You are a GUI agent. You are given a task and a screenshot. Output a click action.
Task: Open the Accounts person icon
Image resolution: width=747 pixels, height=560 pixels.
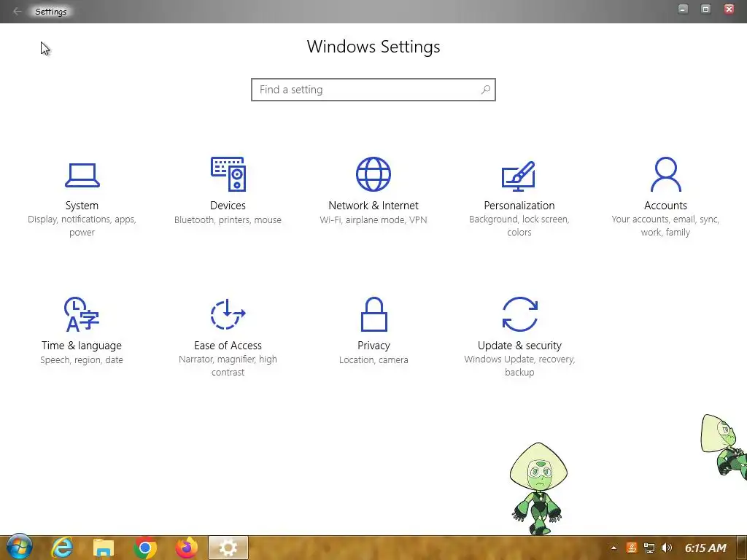(665, 174)
